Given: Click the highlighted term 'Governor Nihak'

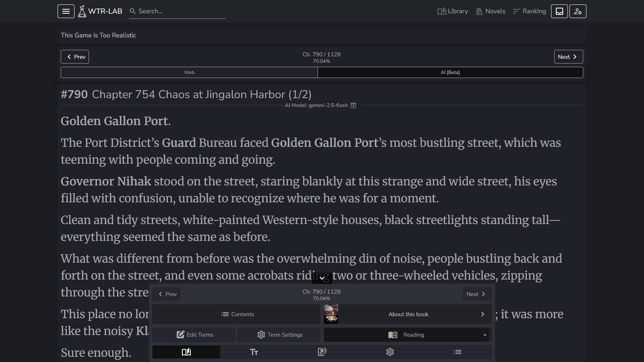Looking at the screenshot, I should tap(106, 181).
